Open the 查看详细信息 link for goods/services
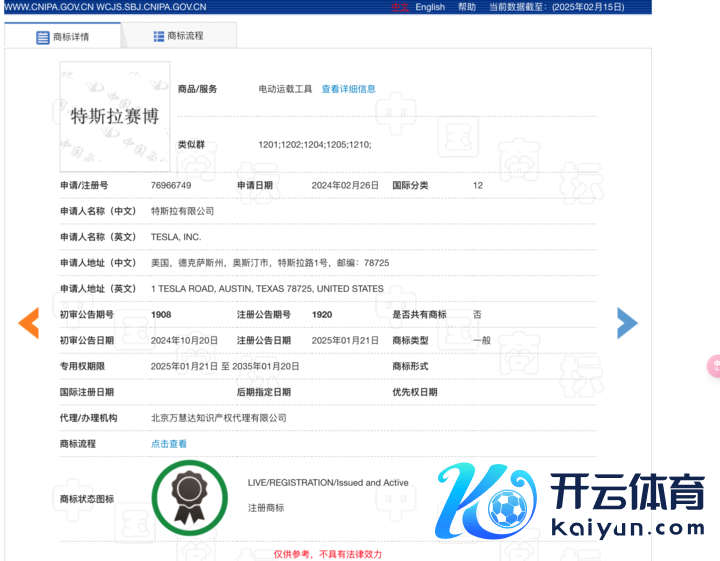 [x=348, y=89]
